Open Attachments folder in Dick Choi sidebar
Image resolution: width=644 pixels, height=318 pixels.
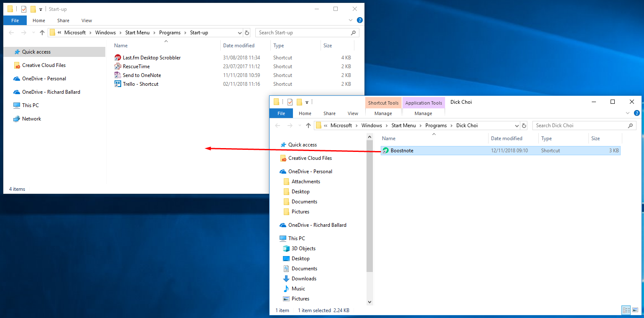[305, 182]
